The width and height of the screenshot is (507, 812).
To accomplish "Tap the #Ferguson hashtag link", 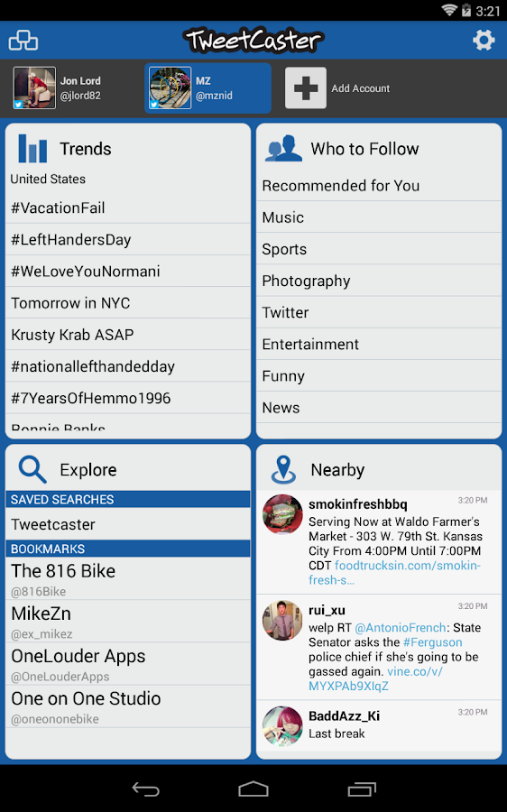I will click(x=432, y=642).
